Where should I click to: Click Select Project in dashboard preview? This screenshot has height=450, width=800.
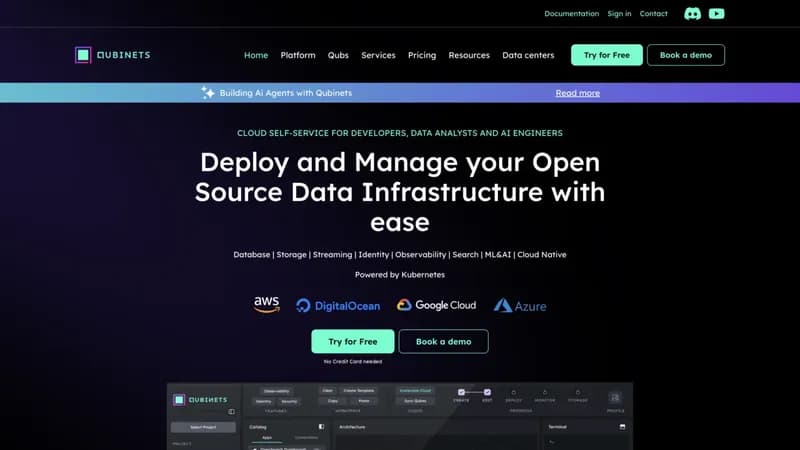coord(203,427)
